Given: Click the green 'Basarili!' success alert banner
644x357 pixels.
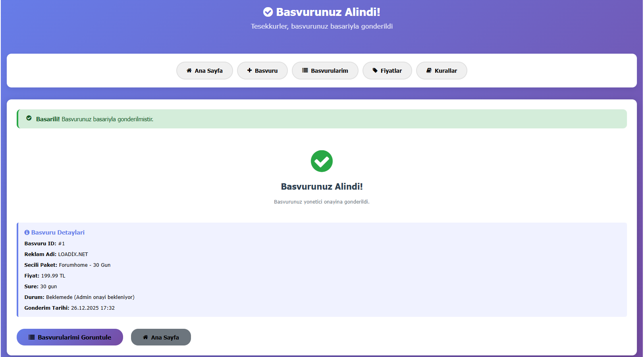Looking at the screenshot, I should (x=322, y=119).
